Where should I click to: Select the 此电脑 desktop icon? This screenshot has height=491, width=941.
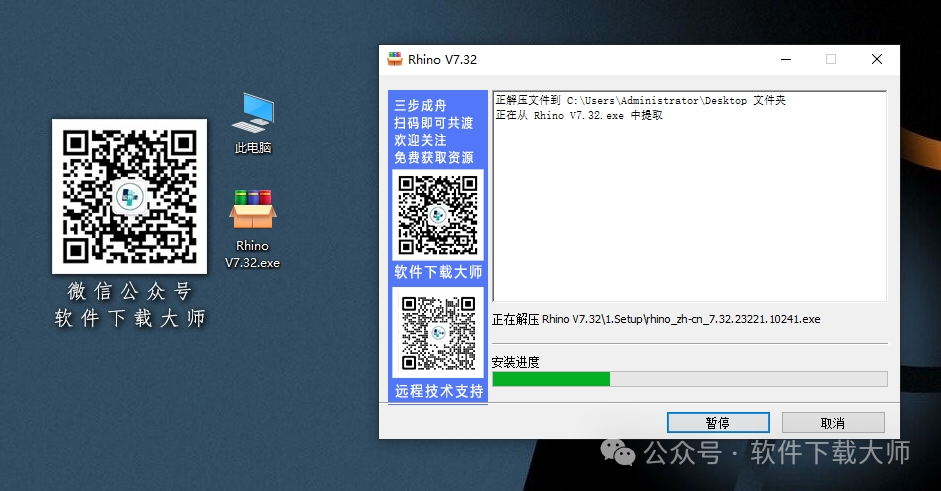click(253, 123)
